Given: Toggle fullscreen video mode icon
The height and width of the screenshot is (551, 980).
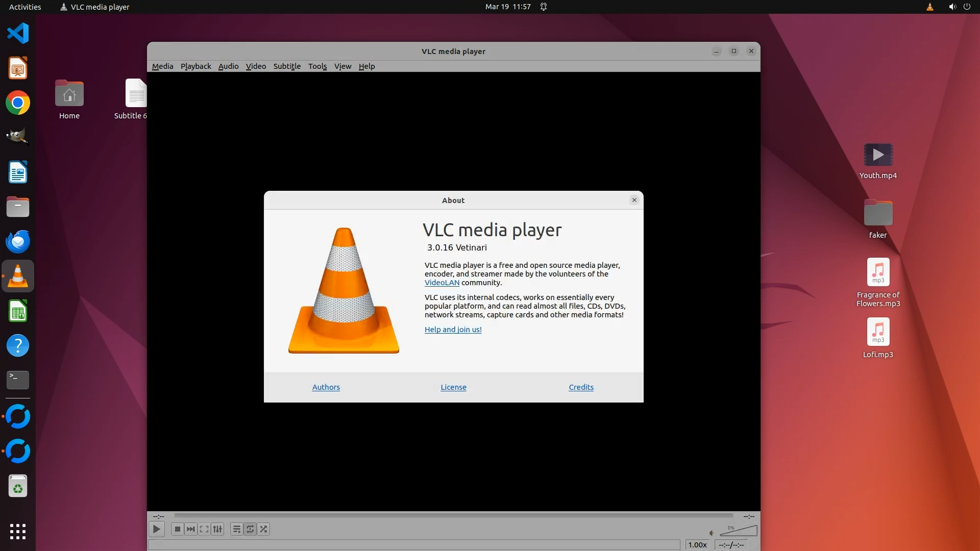Looking at the screenshot, I should point(204,529).
